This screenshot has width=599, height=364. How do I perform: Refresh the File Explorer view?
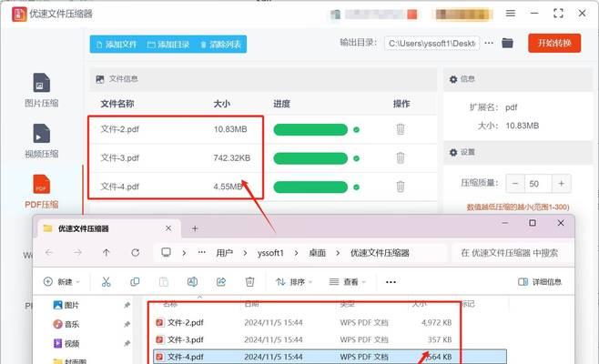[136, 252]
